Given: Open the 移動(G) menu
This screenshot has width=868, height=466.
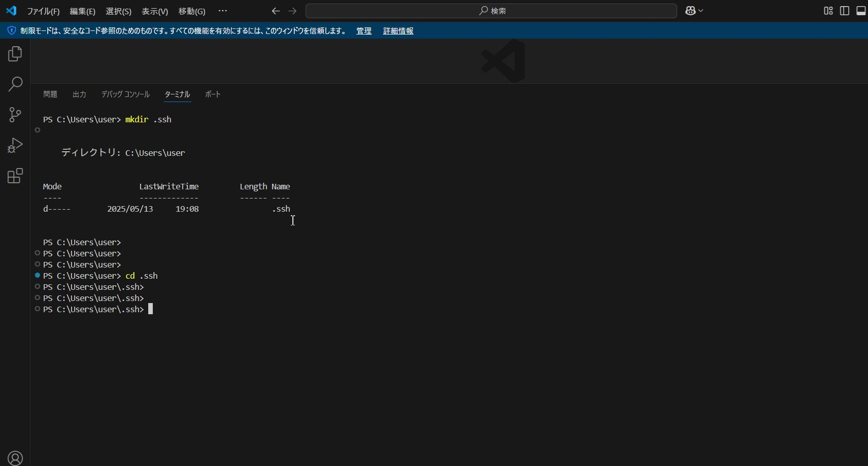Looking at the screenshot, I should (192, 11).
